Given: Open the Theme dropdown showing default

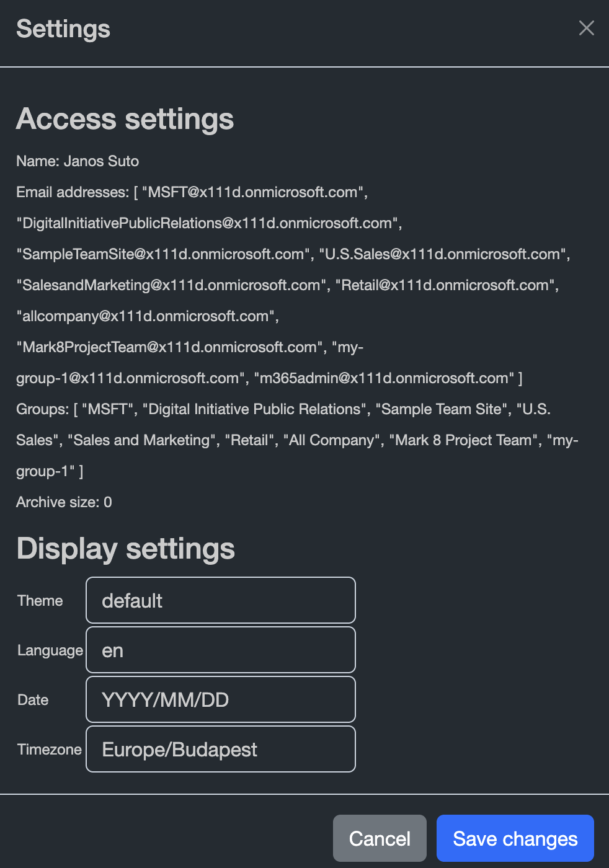Looking at the screenshot, I should click(x=220, y=600).
